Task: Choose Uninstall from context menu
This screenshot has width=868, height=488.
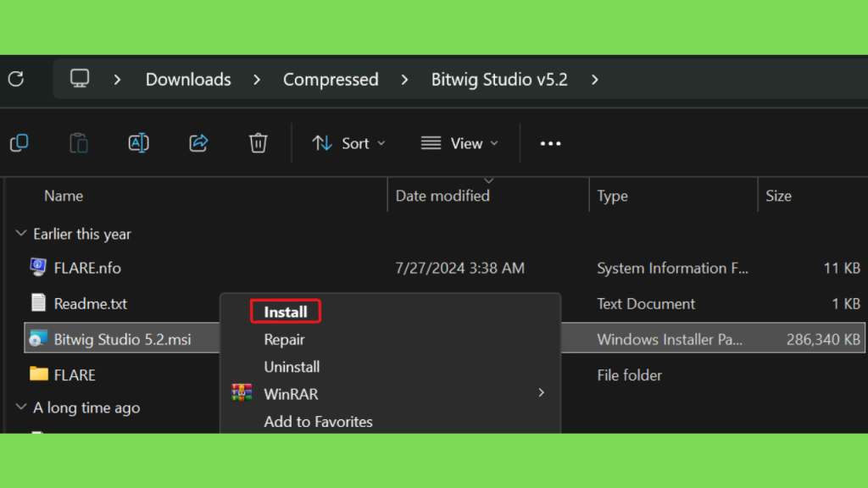Action: [x=292, y=367]
